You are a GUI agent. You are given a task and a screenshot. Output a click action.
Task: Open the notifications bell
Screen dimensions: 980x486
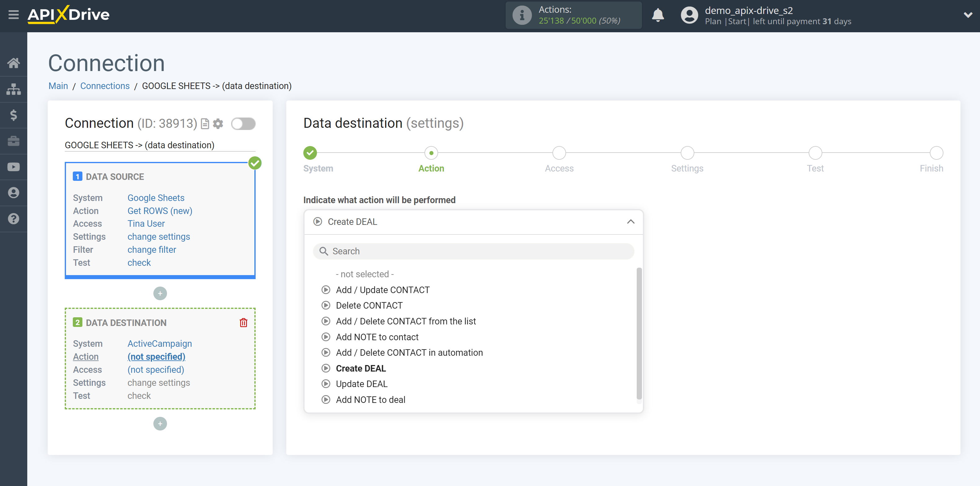tap(658, 15)
